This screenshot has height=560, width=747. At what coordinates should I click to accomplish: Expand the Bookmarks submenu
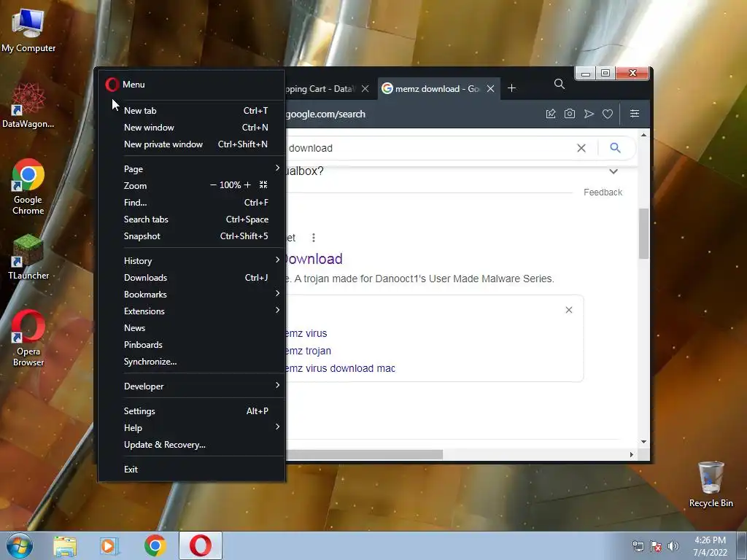point(192,295)
